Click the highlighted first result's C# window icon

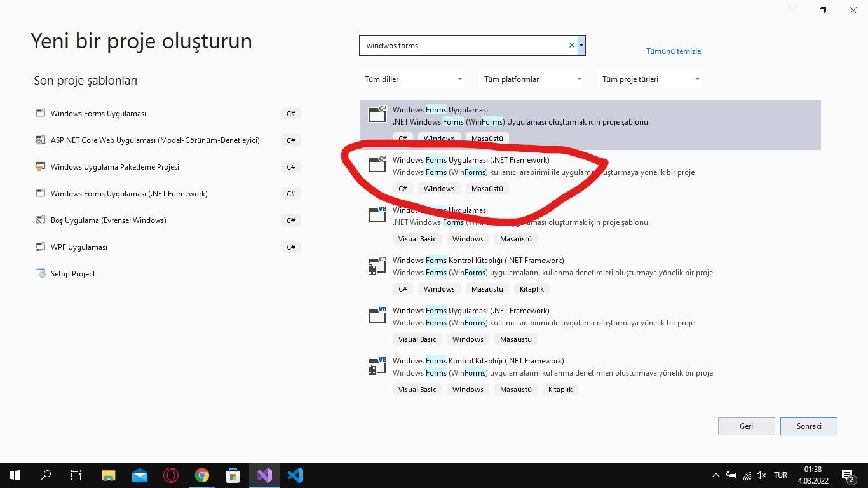pyautogui.click(x=377, y=114)
